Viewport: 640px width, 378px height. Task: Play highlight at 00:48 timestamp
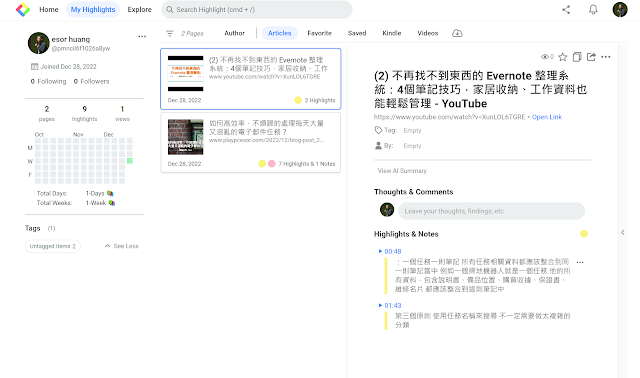(x=390, y=251)
